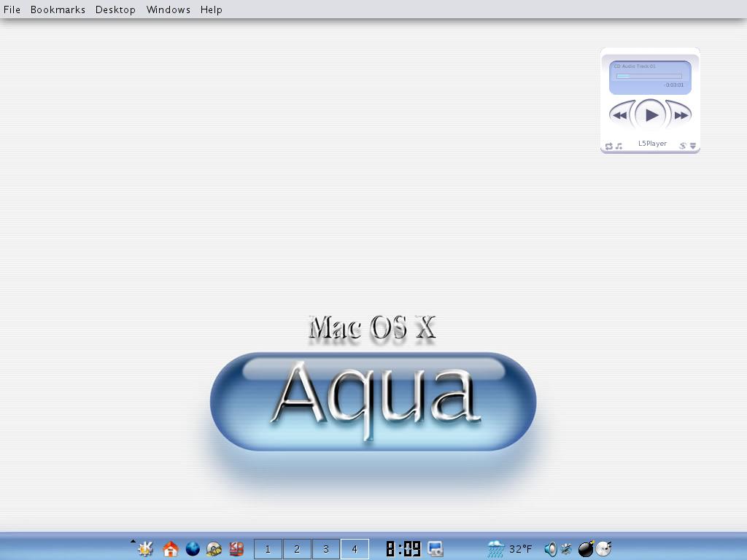Fast-forward track in L5Player
Viewport: 747px width, 560px height.
pos(680,114)
